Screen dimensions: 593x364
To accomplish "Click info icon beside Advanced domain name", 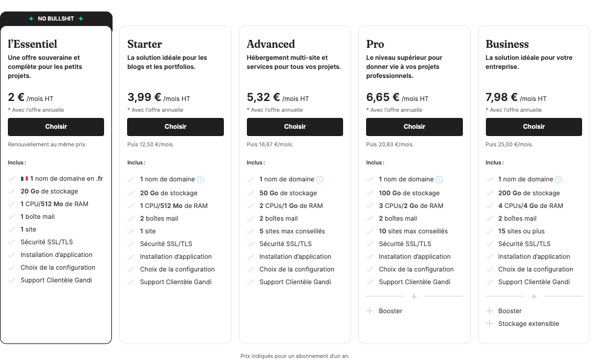I will [x=320, y=180].
